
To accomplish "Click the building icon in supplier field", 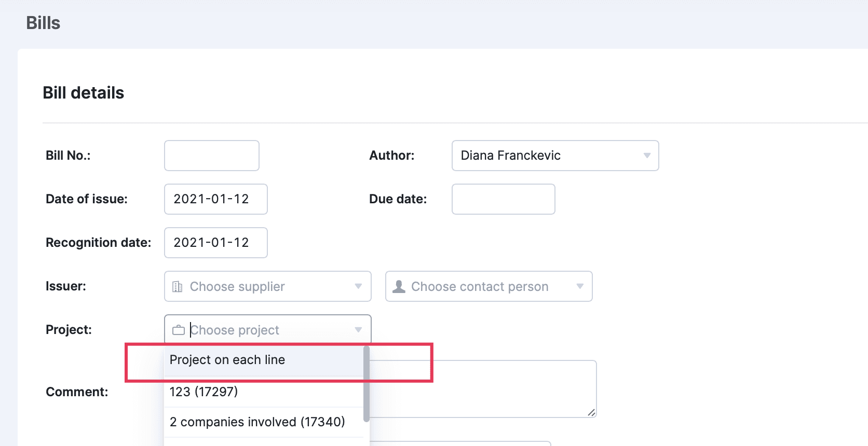I will (x=178, y=287).
